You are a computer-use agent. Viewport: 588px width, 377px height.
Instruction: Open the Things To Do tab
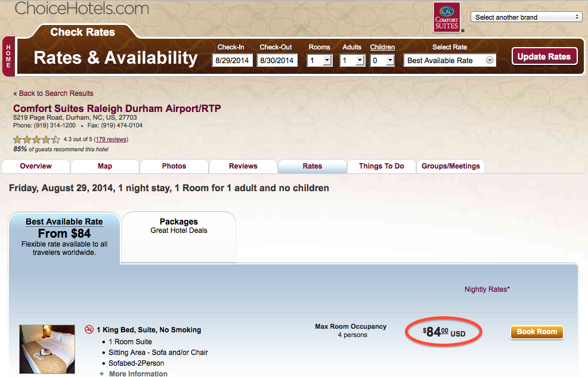(x=382, y=166)
